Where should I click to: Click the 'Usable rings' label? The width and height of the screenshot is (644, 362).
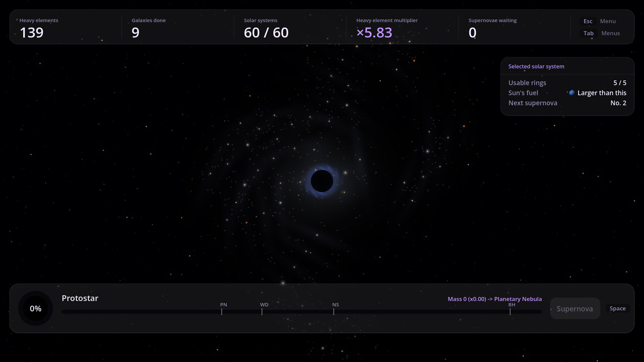pos(527,83)
